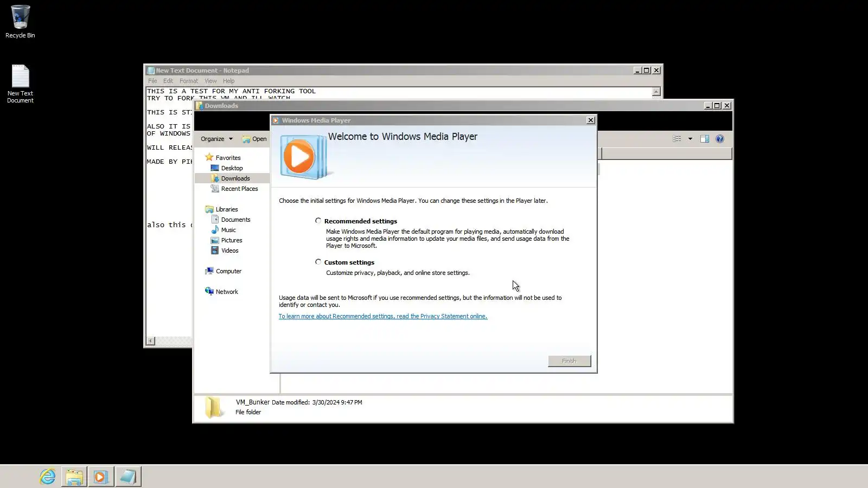Click Open button in Downloads toolbar

click(254, 139)
